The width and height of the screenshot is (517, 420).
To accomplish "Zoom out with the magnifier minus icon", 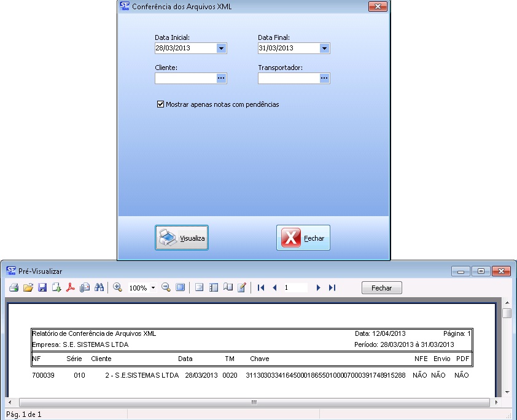I will click(166, 287).
